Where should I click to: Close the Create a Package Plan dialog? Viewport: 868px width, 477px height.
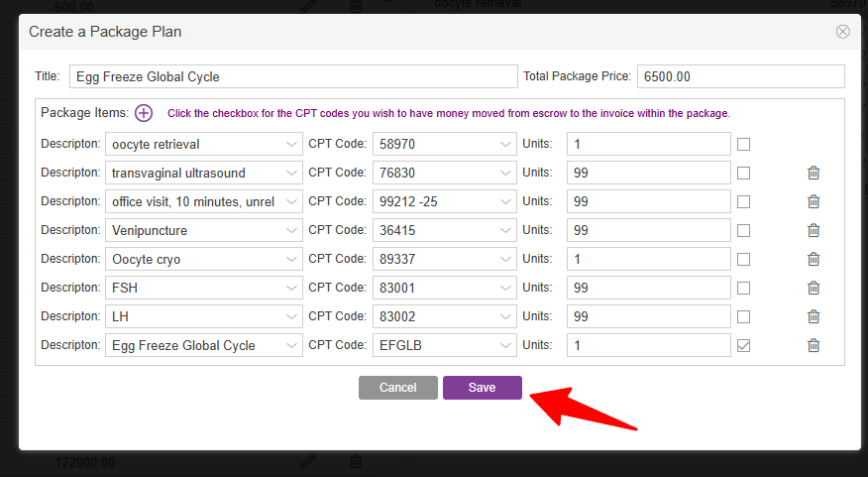(x=842, y=32)
